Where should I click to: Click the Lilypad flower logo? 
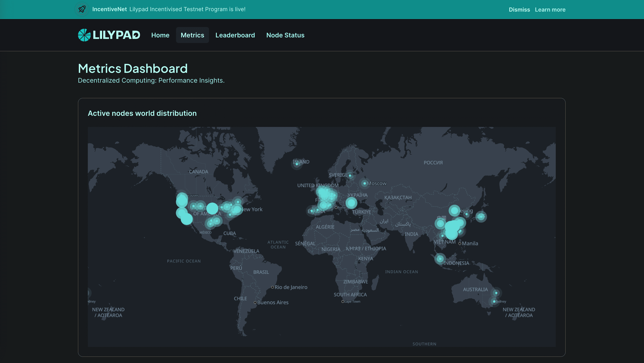pos(84,35)
